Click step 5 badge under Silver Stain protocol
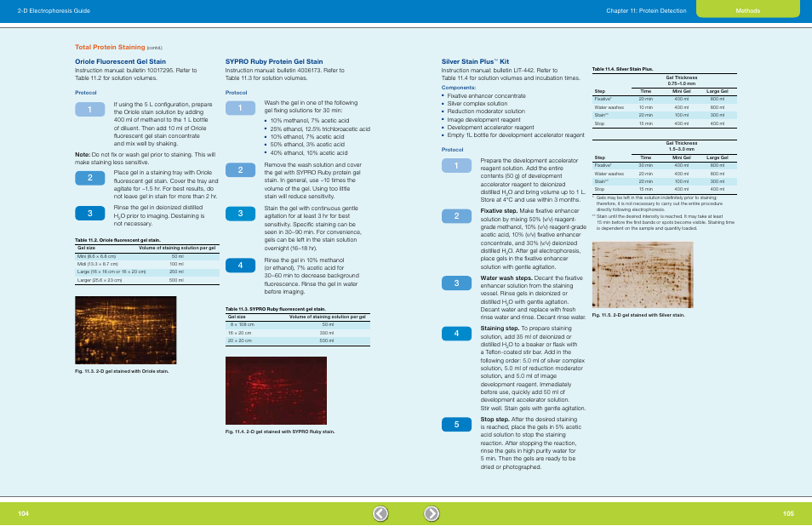The image size is (812, 526). [x=456, y=425]
